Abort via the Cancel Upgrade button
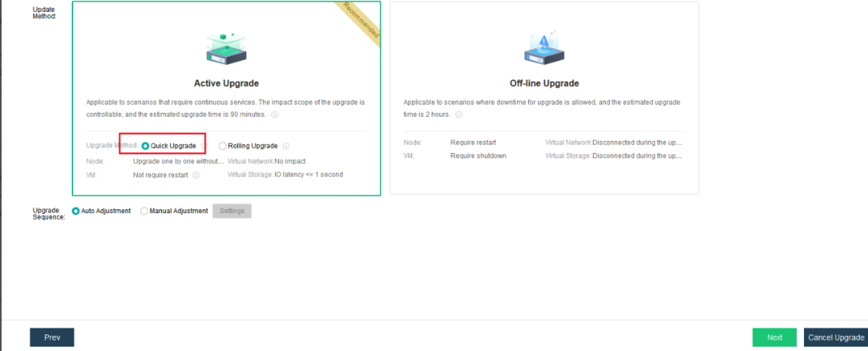The width and height of the screenshot is (868, 351). 836,337
